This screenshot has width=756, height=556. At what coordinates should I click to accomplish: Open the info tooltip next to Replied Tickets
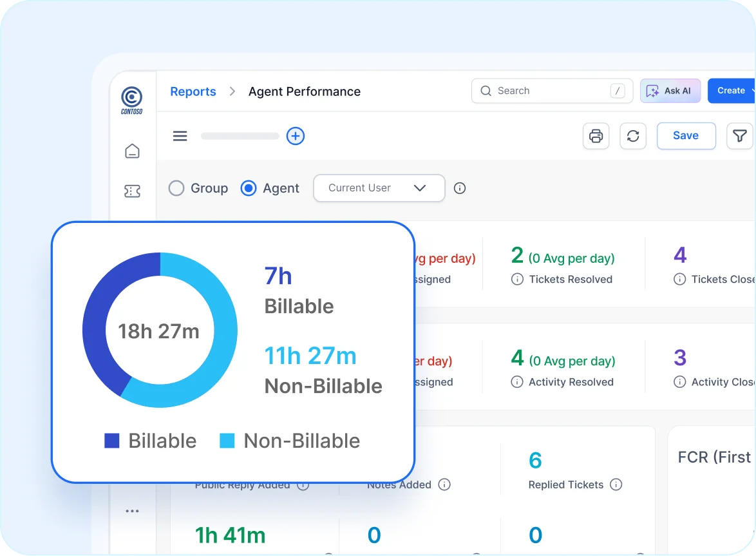(x=616, y=484)
